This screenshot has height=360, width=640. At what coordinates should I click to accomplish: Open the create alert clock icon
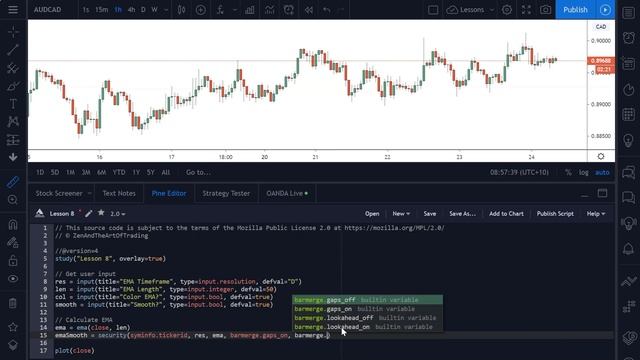pos(289,9)
